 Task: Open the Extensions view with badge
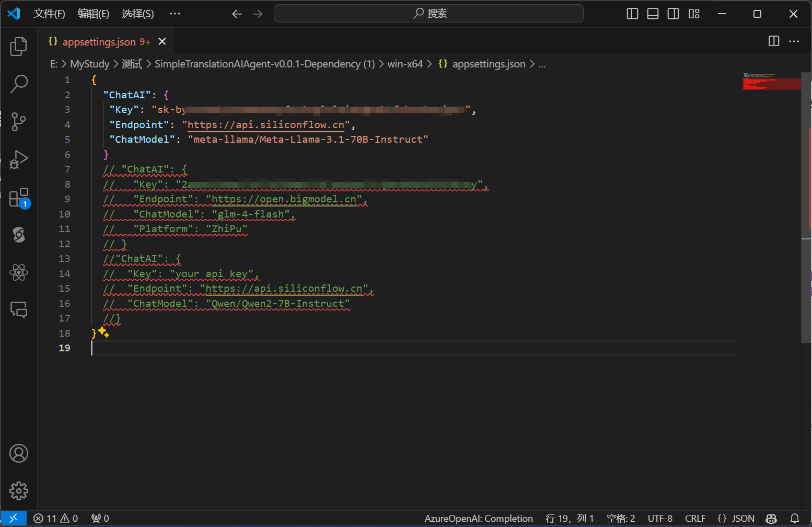(19, 198)
